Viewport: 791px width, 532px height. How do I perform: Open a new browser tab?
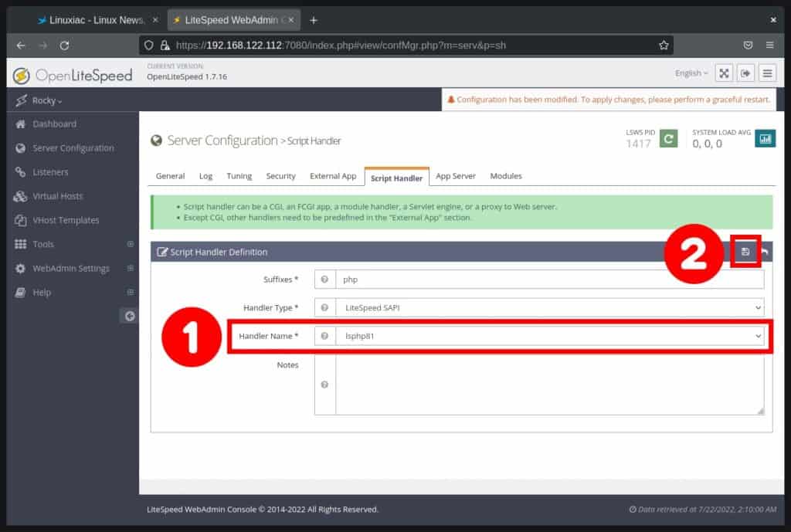[x=314, y=20]
